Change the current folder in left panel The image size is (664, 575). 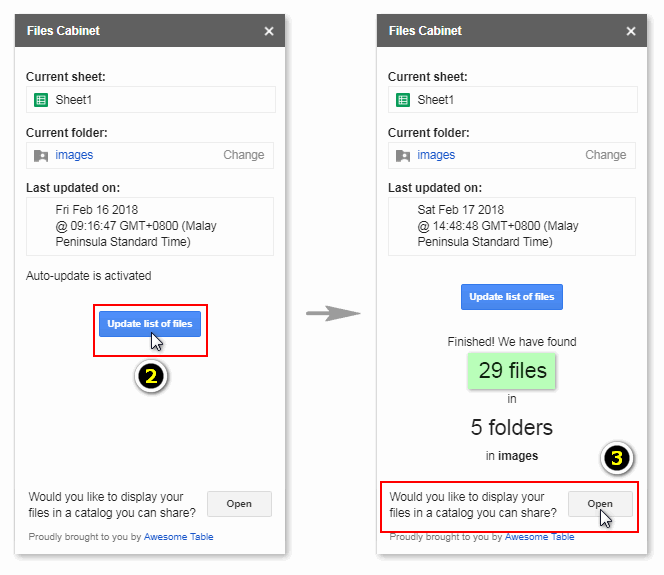[x=244, y=155]
